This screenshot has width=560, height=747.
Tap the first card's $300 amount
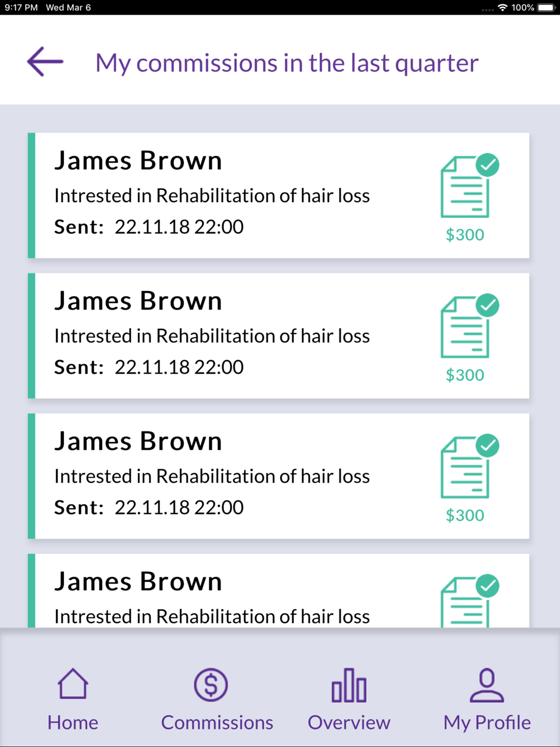click(x=465, y=235)
